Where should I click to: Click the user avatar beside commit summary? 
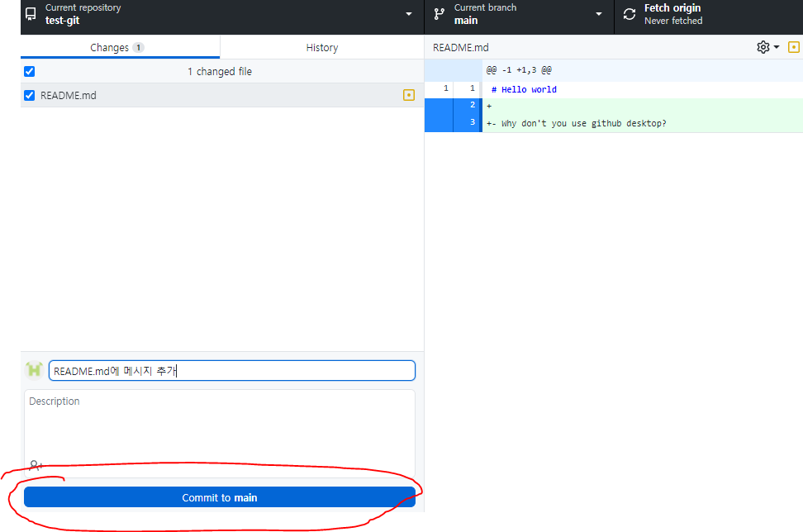35,370
